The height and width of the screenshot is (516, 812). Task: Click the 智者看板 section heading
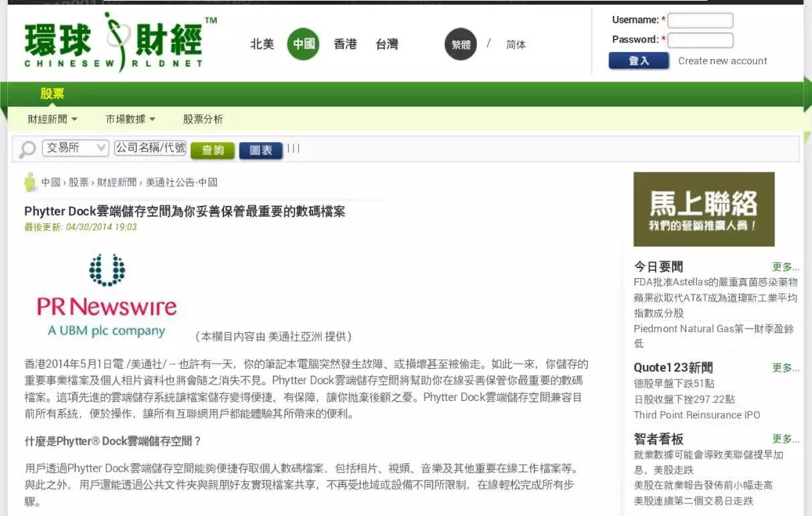tap(659, 438)
